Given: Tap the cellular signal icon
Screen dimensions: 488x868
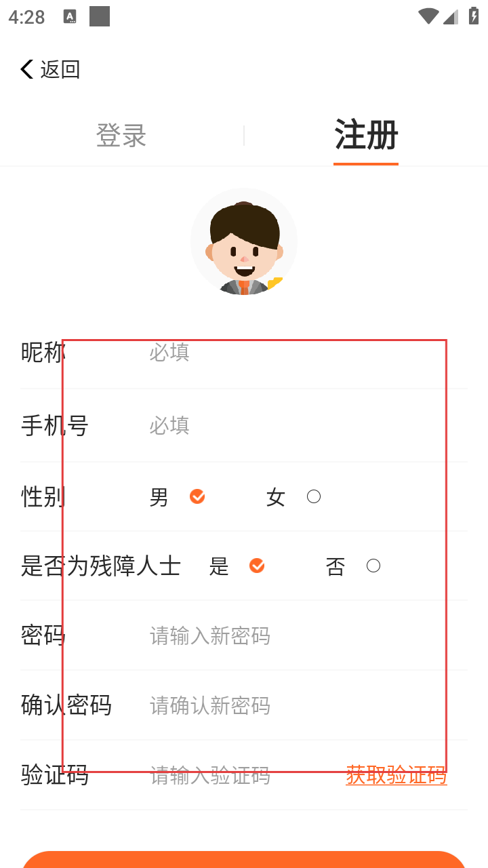Looking at the screenshot, I should pyautogui.click(x=451, y=17).
